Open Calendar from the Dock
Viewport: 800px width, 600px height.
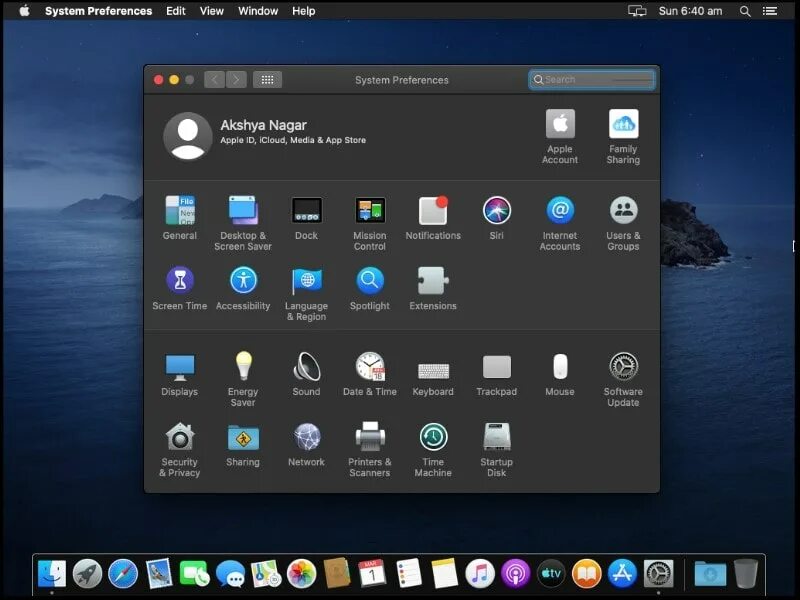coord(372,573)
